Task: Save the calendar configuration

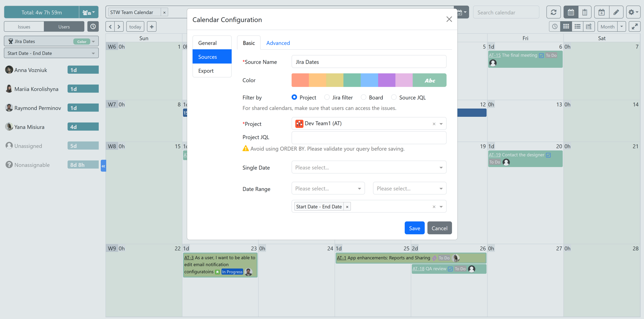Action: pos(414,228)
